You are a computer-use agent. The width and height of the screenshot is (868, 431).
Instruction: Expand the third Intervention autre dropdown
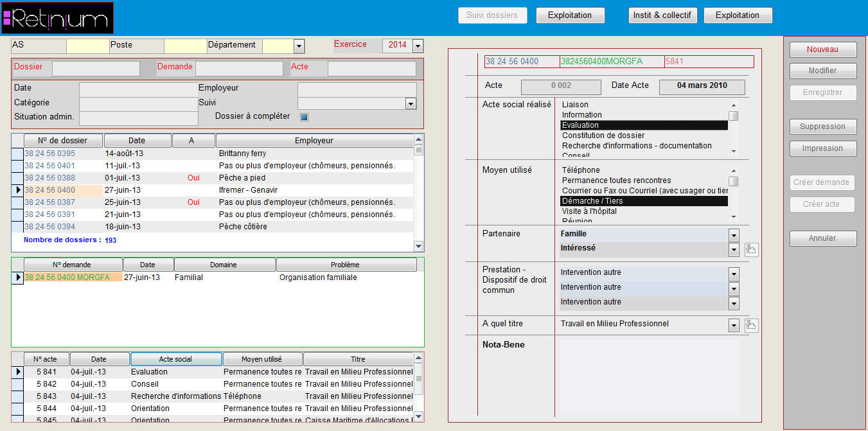[x=734, y=304]
